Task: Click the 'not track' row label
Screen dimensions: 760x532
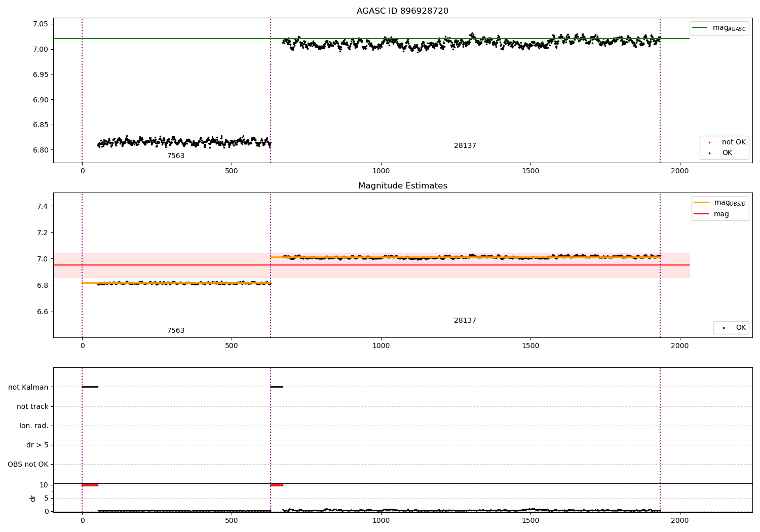Action: (x=32, y=406)
